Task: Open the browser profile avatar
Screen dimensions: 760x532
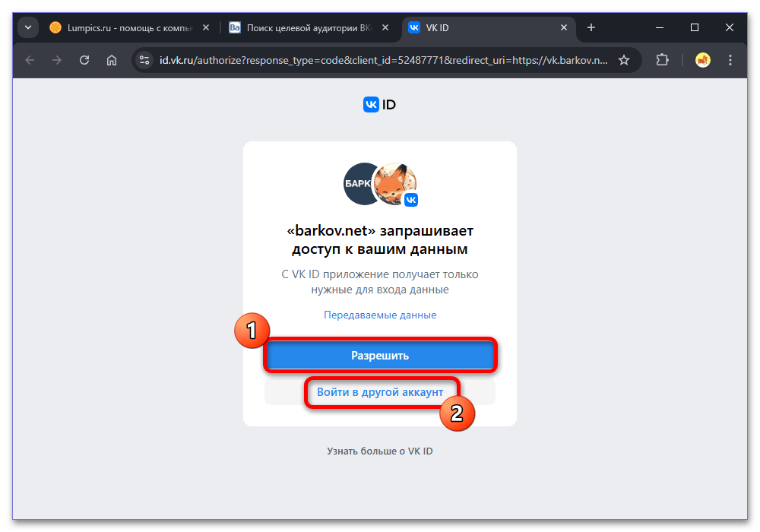Action: click(703, 60)
